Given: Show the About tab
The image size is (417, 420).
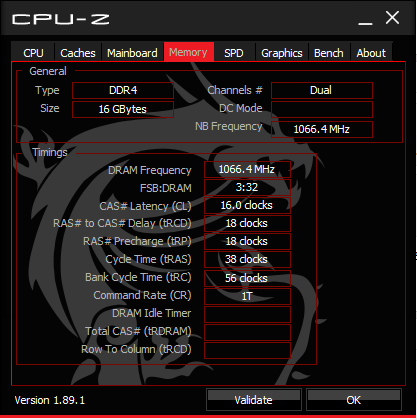Looking at the screenshot, I should [x=371, y=52].
